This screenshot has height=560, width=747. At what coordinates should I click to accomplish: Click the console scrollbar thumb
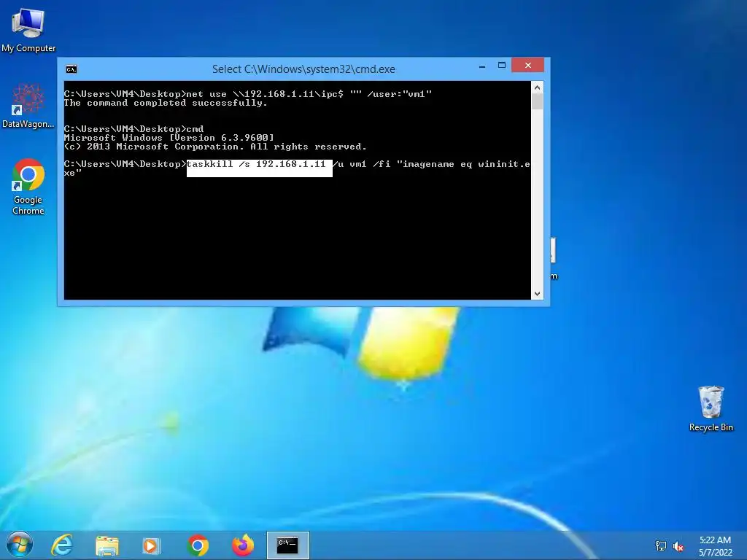click(537, 101)
